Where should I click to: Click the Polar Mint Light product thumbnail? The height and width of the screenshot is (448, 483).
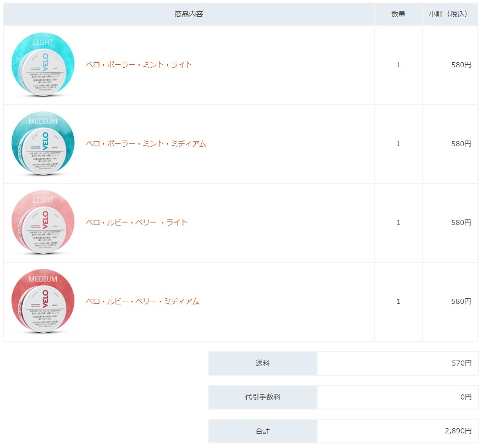[x=43, y=65]
